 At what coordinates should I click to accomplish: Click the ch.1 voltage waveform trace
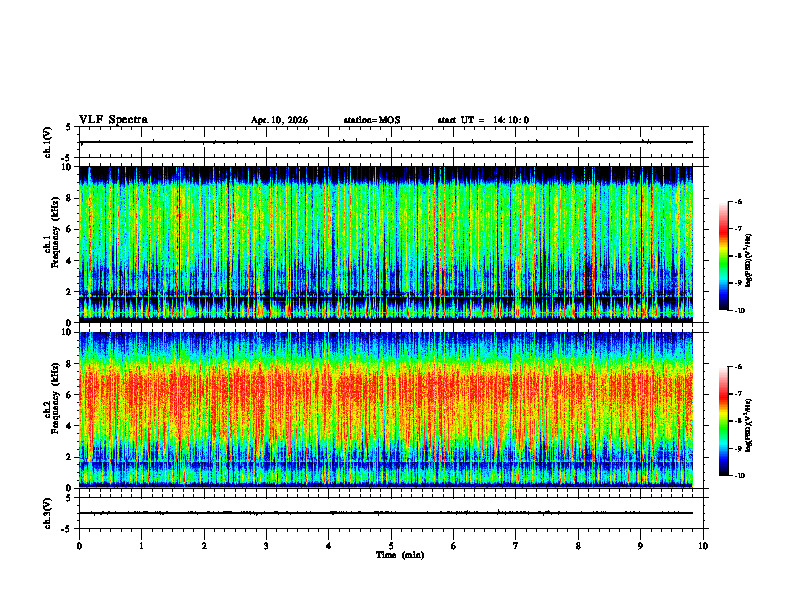(386, 142)
